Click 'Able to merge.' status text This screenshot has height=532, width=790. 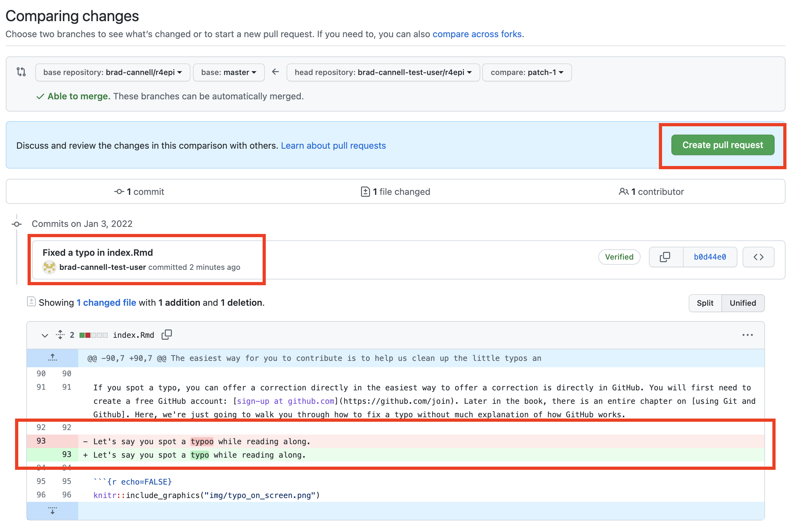[x=79, y=96]
